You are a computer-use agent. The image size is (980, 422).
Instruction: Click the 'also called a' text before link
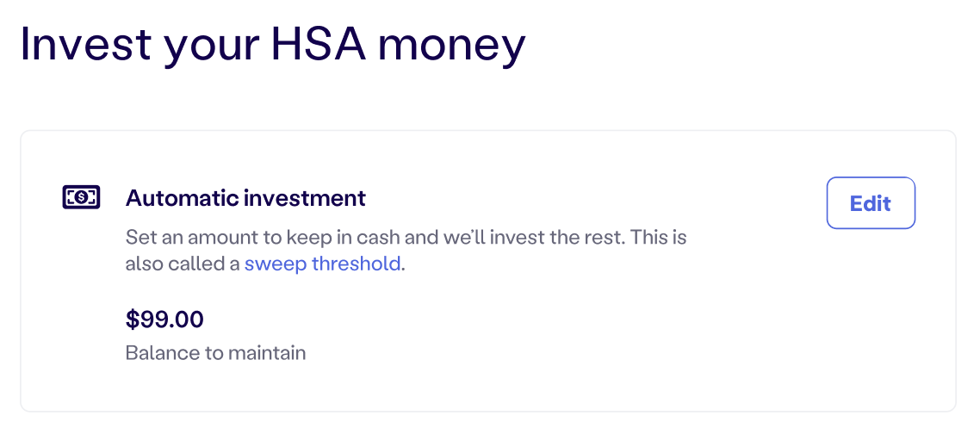[183, 264]
